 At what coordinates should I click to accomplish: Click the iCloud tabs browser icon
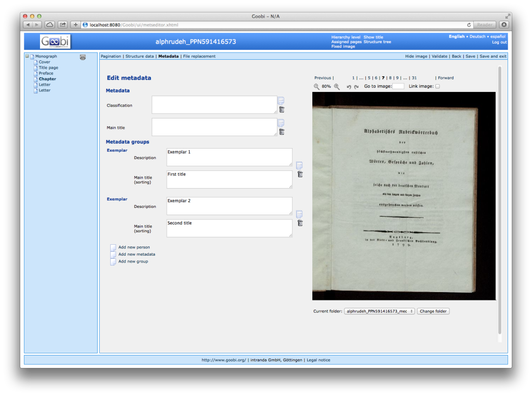49,25
